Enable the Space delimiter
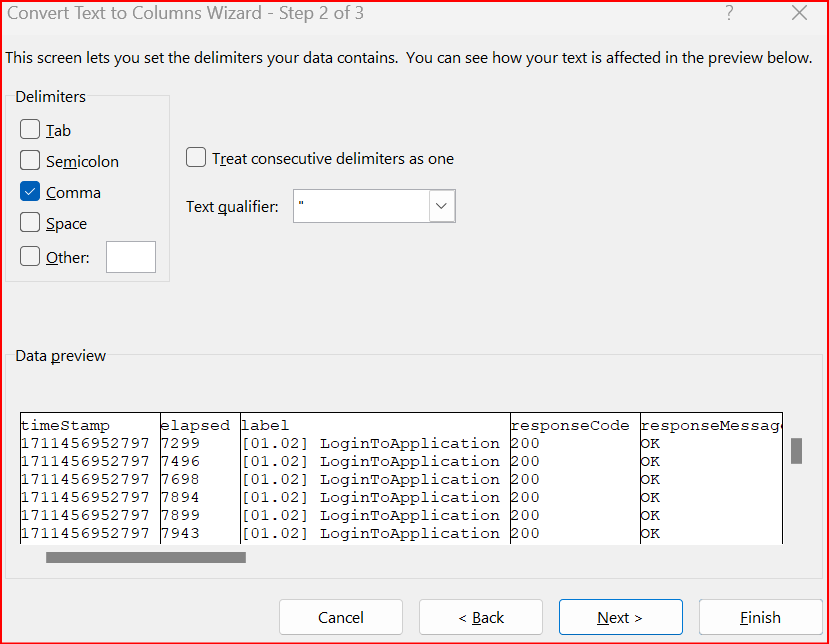This screenshot has height=644, width=829. (29, 223)
